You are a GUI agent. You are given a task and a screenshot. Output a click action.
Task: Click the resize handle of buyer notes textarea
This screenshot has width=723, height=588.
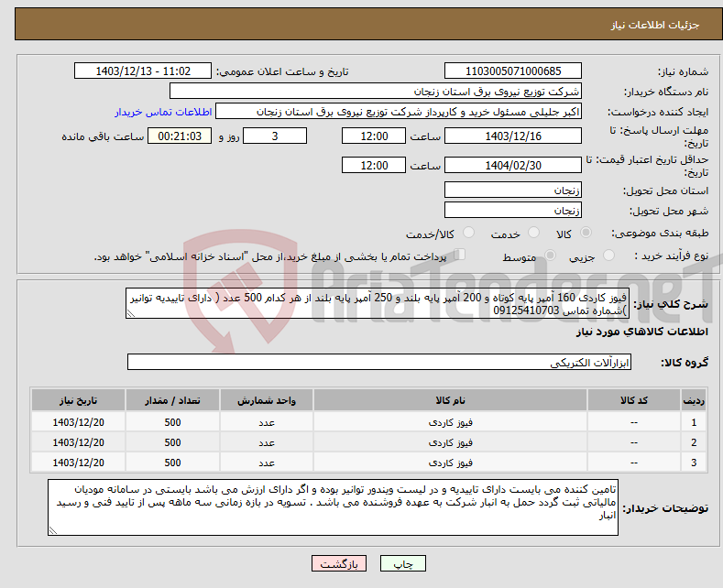click(x=52, y=531)
